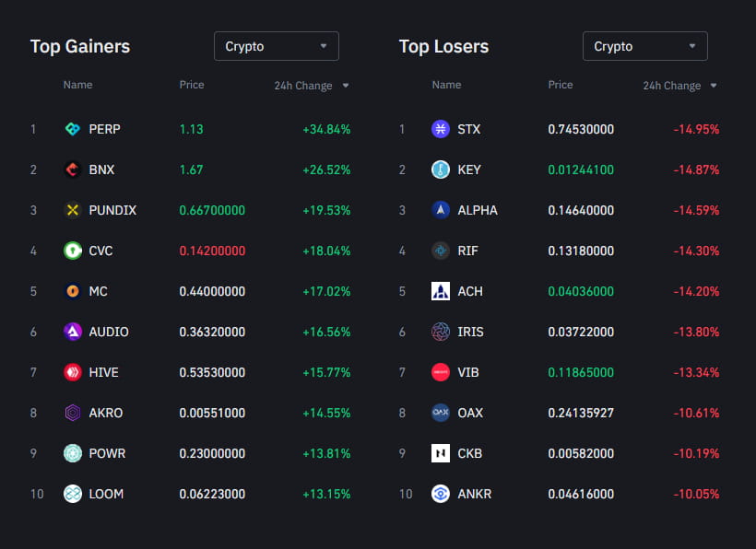The width and height of the screenshot is (756, 549).
Task: Click the Top Losers heading
Action: [x=444, y=47]
